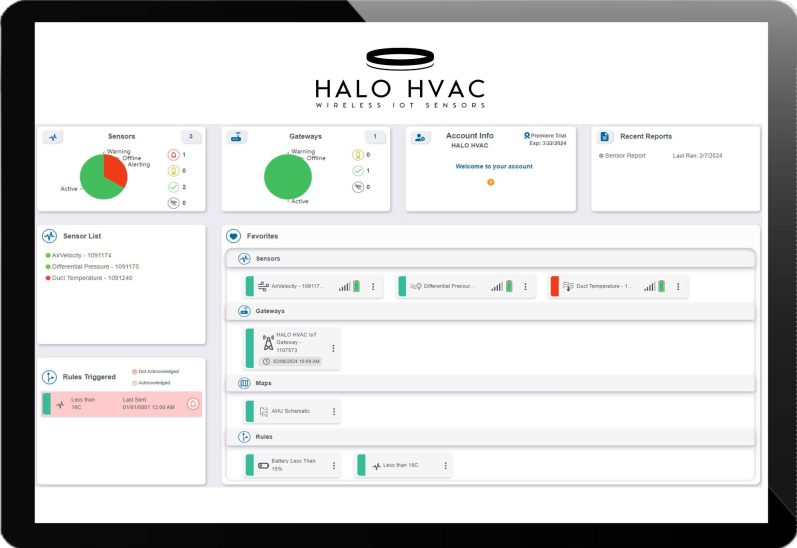
Task: Click the battery icon on Battery Less Than rule
Action: (263, 465)
